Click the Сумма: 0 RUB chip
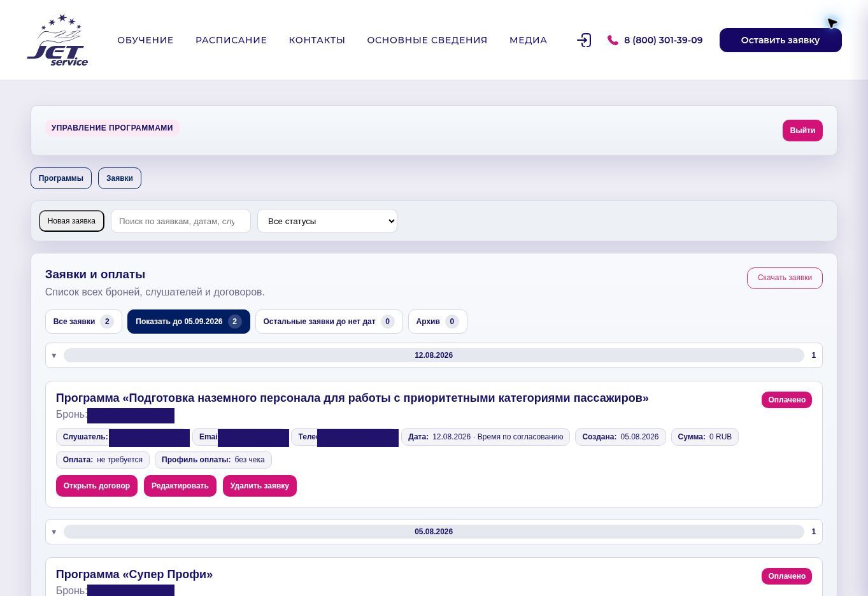Viewport: 868px width, 596px height. (705, 437)
